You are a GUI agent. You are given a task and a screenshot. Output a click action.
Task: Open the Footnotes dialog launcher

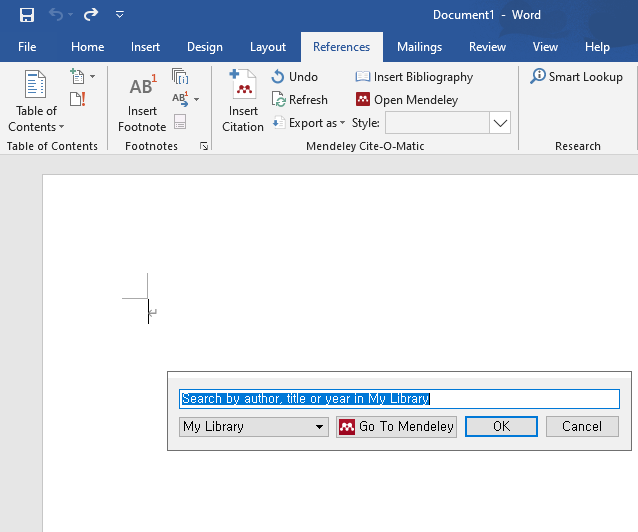pos(204,146)
